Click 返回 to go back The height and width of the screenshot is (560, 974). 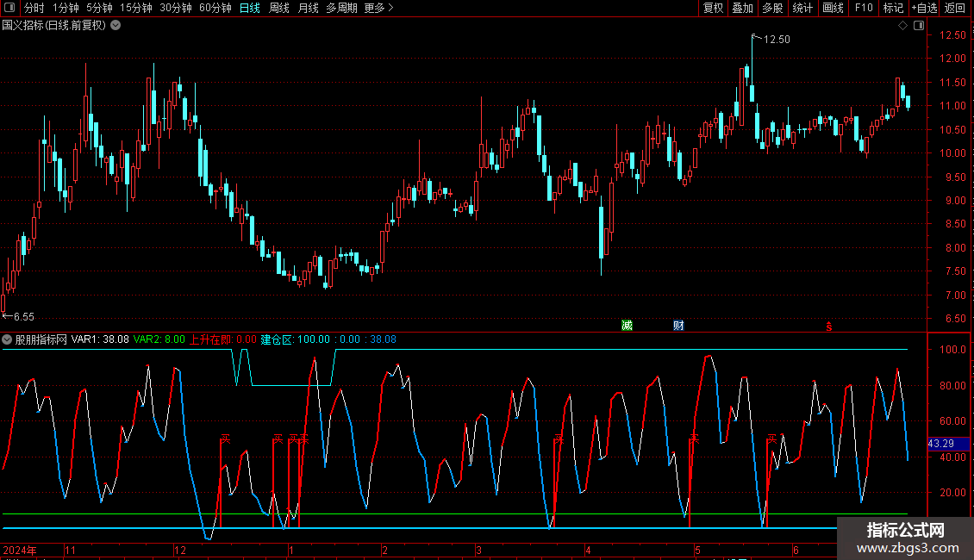pyautogui.click(x=955, y=8)
